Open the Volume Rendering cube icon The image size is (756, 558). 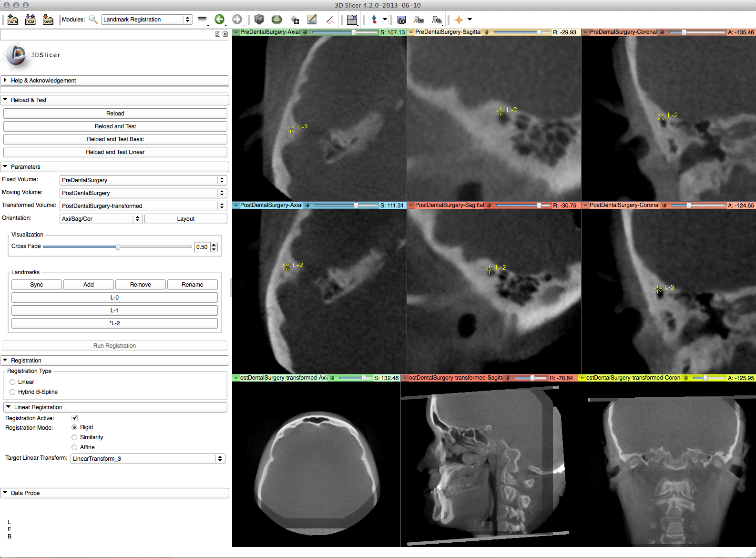click(259, 20)
